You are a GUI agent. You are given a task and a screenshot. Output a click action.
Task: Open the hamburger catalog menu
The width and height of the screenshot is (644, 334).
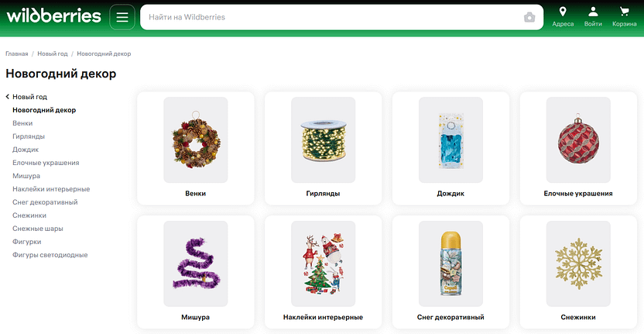[122, 17]
